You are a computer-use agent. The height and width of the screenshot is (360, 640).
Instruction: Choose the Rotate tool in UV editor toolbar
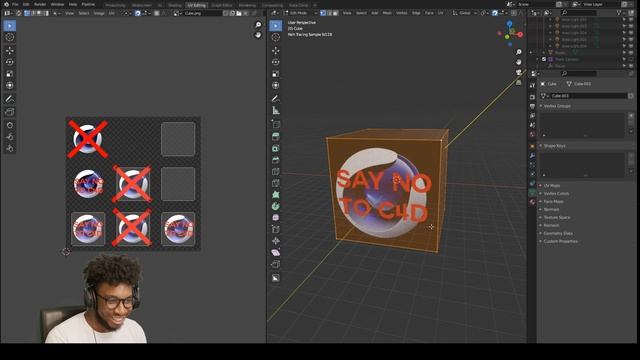tap(10, 62)
